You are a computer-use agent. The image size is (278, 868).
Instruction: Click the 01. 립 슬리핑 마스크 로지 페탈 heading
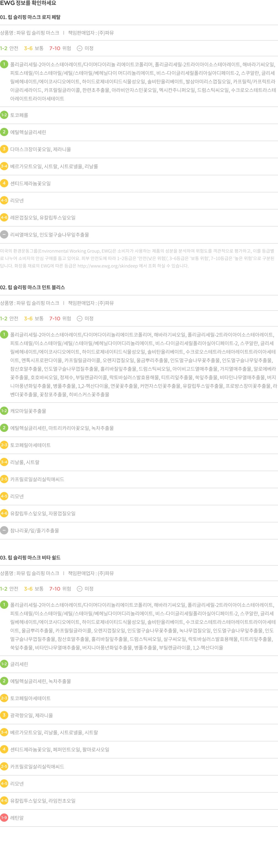pos(30,17)
